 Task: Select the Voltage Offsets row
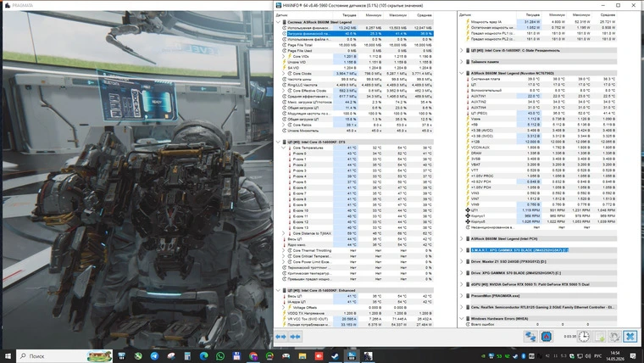click(357, 308)
